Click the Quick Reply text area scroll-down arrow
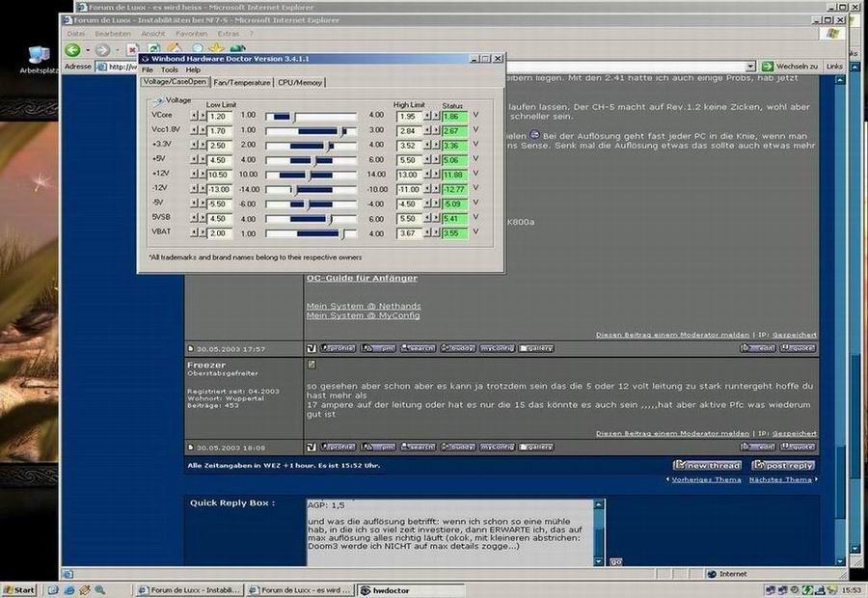Viewport: 868px width, 598px height. point(600,561)
